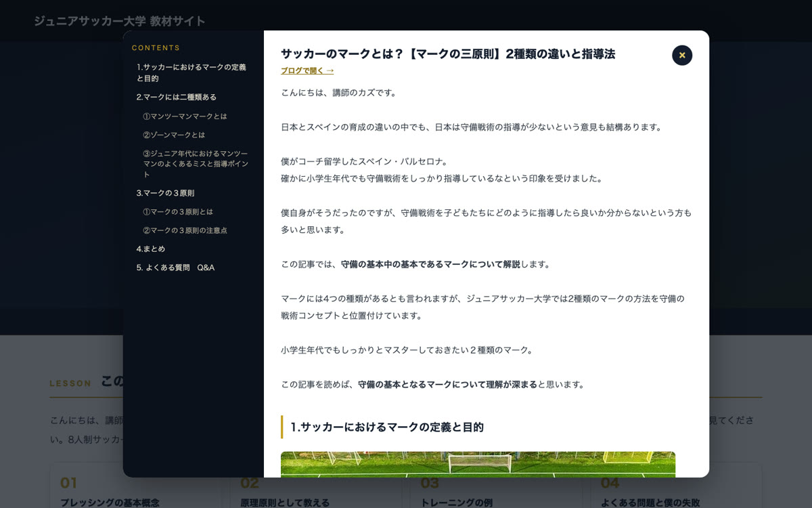Click the CONTENTS sidebar label
The width and height of the screenshot is (812, 508).
point(156,48)
